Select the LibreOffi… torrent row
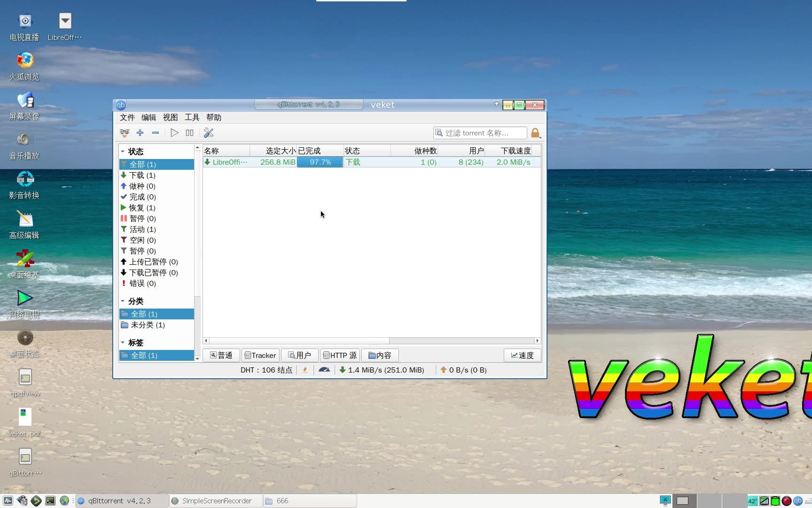 pos(372,162)
